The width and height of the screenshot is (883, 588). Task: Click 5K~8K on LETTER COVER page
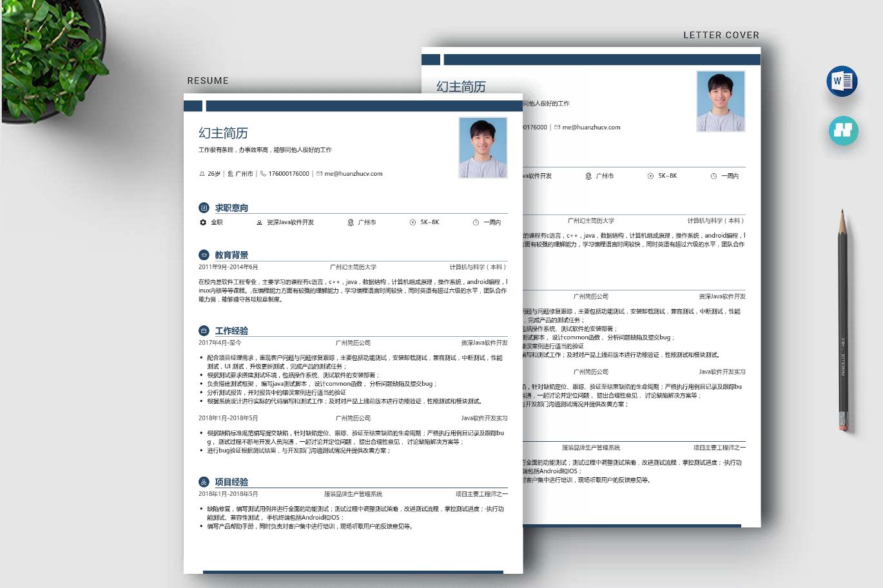668,176
